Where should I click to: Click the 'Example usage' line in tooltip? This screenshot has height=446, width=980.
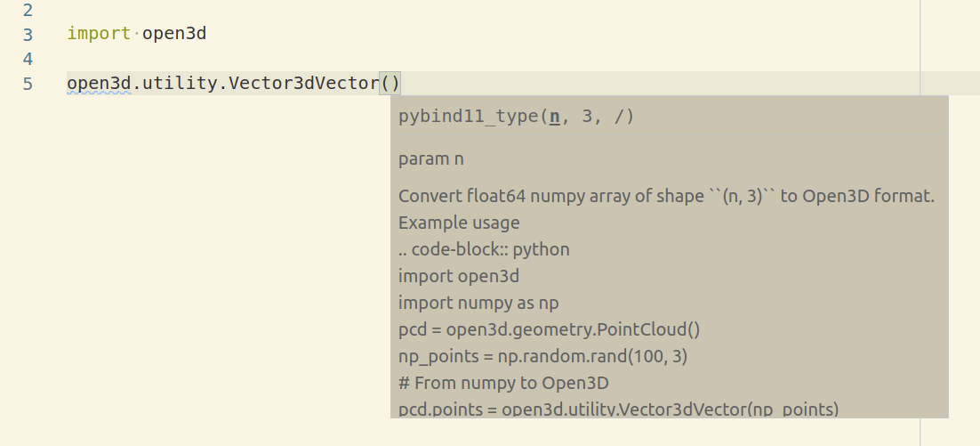459,223
